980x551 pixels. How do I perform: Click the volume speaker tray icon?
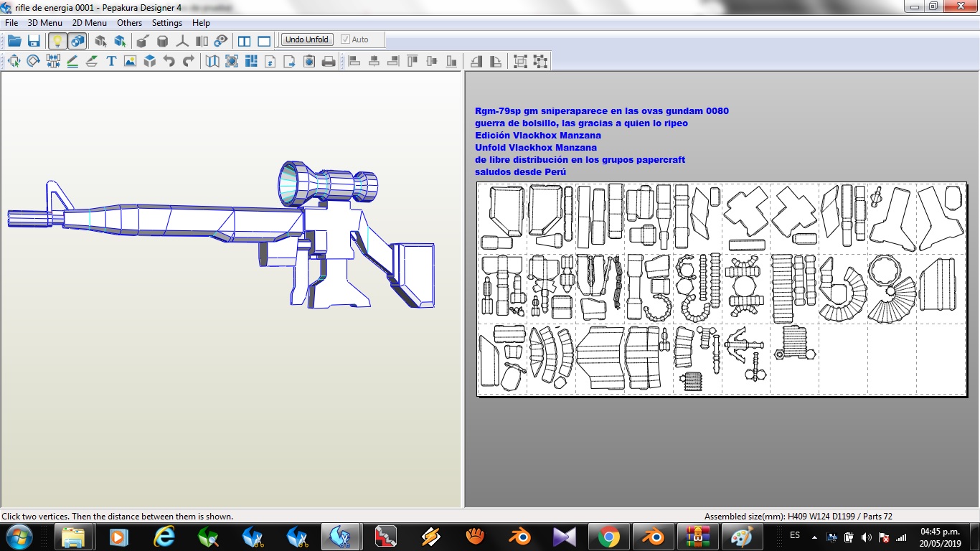click(866, 537)
